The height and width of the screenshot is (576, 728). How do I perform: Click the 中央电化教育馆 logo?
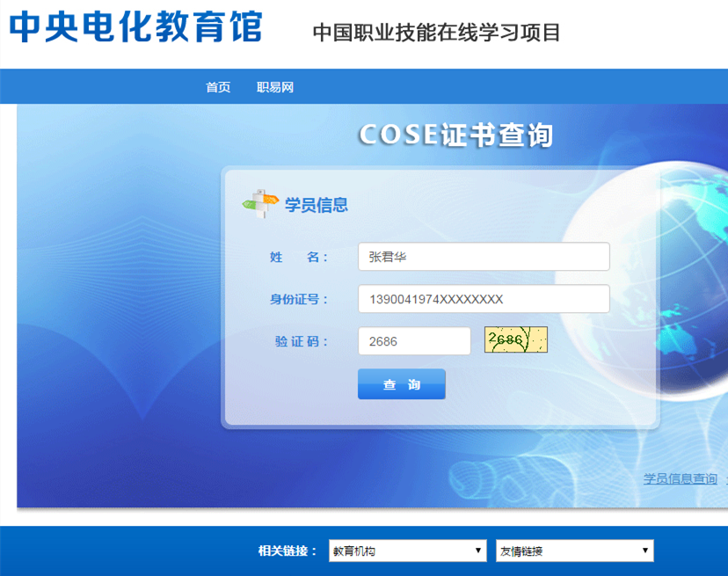pos(136,27)
